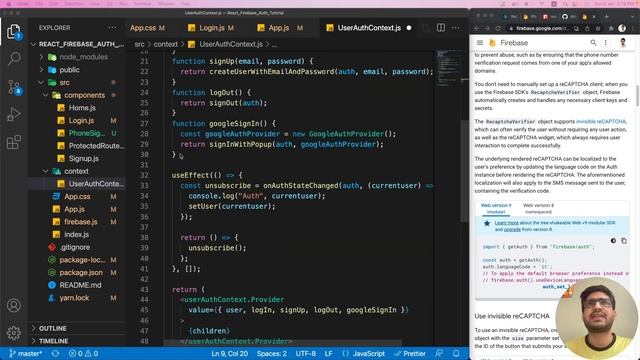Open index.js in explorer

coord(77,234)
